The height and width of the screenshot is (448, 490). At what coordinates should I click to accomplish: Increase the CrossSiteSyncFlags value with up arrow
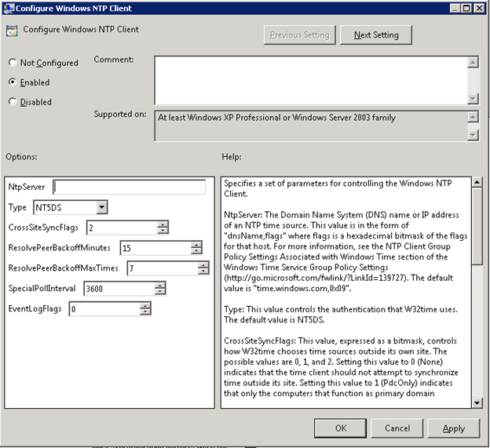[163, 224]
